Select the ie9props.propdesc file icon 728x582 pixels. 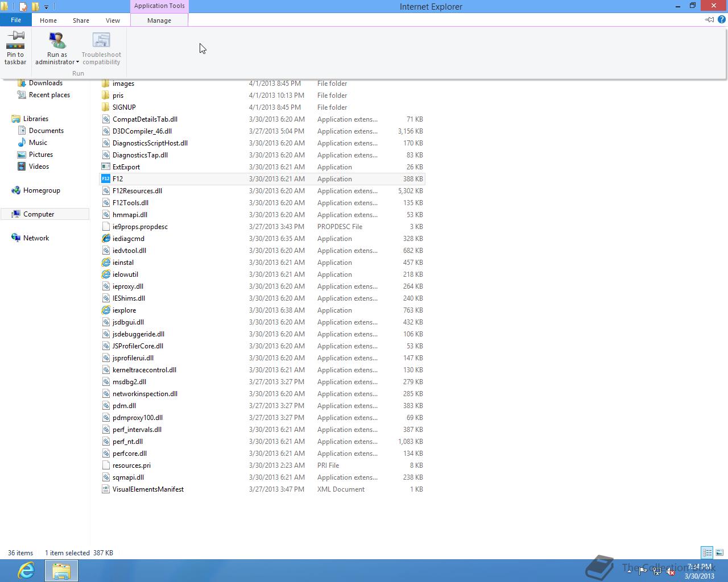pyautogui.click(x=105, y=227)
